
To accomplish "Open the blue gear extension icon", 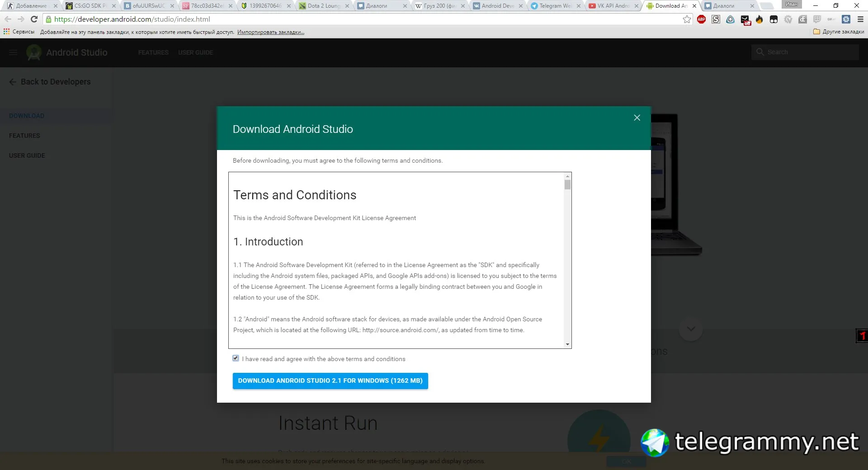I will click(846, 19).
